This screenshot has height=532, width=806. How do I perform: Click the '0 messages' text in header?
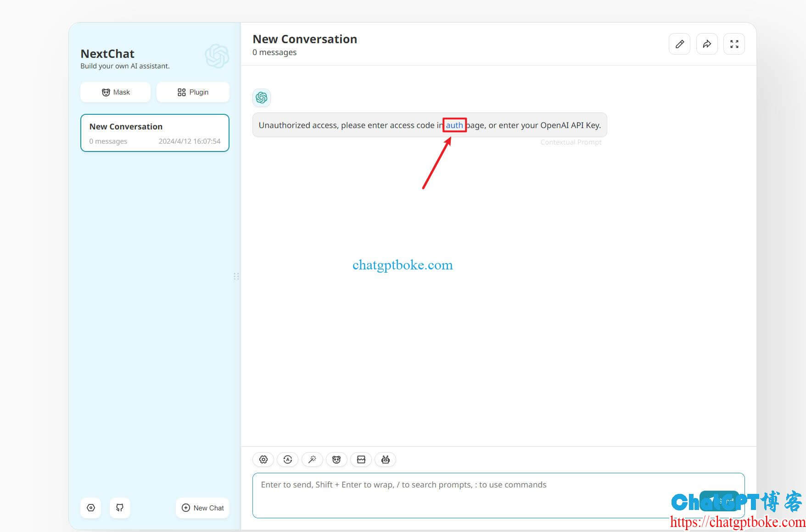(x=274, y=52)
